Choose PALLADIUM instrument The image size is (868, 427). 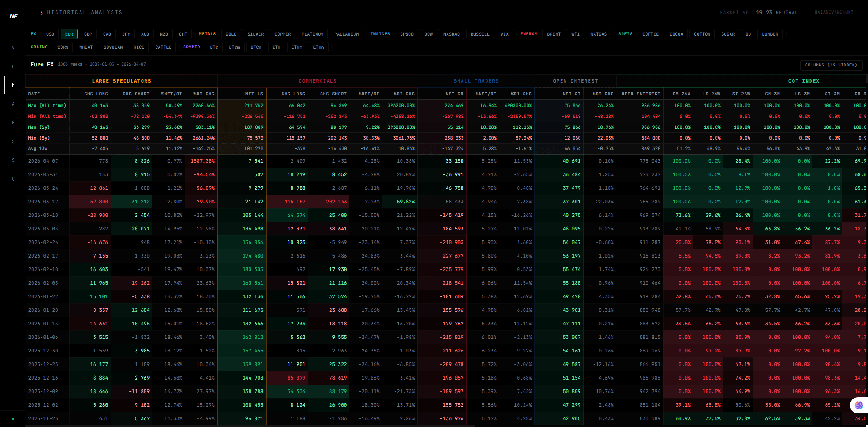(x=346, y=34)
